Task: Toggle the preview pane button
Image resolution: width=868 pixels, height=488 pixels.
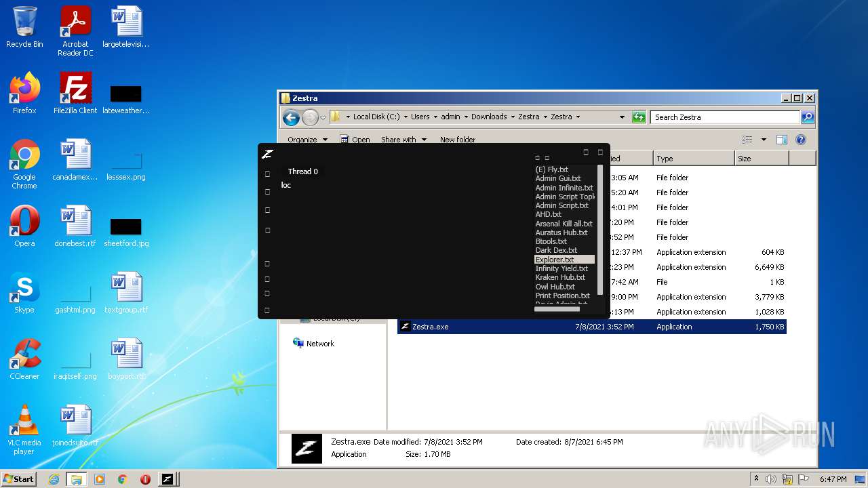Action: coord(781,140)
